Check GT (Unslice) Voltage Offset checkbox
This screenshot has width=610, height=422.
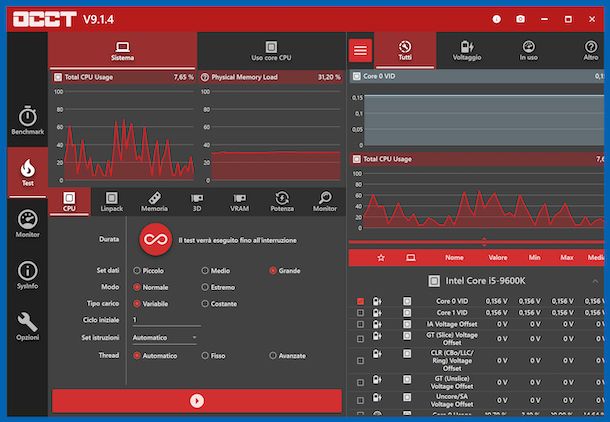tap(360, 382)
